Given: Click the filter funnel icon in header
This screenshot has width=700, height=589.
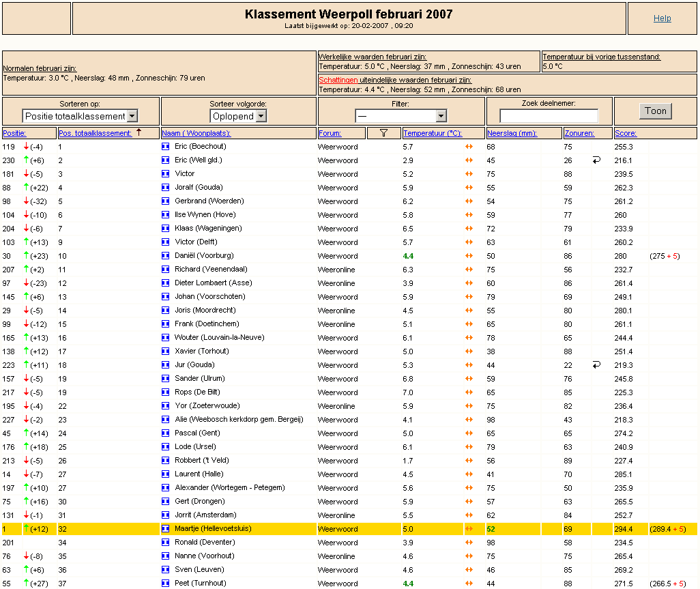Looking at the screenshot, I should (x=383, y=133).
